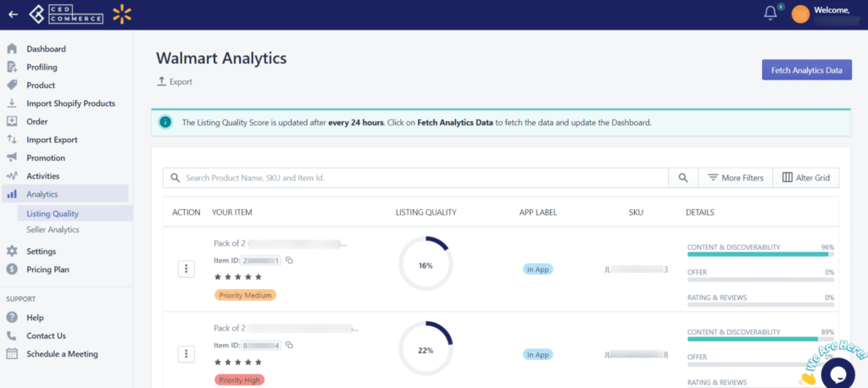The height and width of the screenshot is (388, 868).
Task: Click the info icon in notice banner
Action: [x=165, y=122]
